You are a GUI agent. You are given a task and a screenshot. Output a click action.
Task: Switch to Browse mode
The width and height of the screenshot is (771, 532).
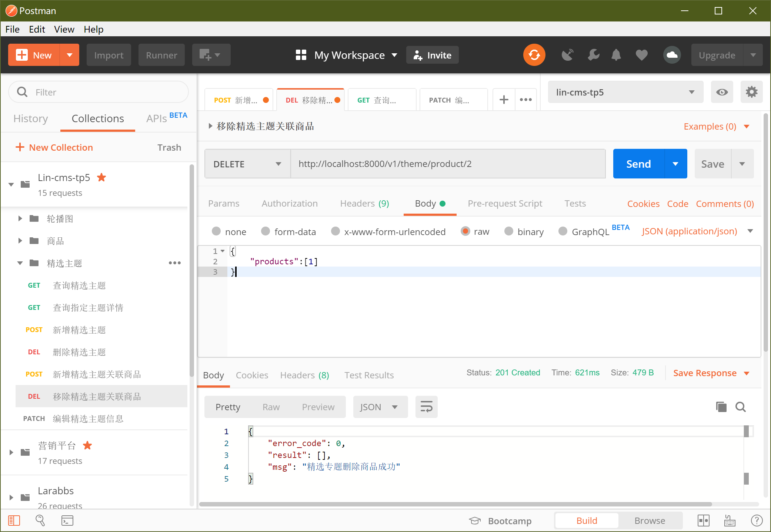650,521
